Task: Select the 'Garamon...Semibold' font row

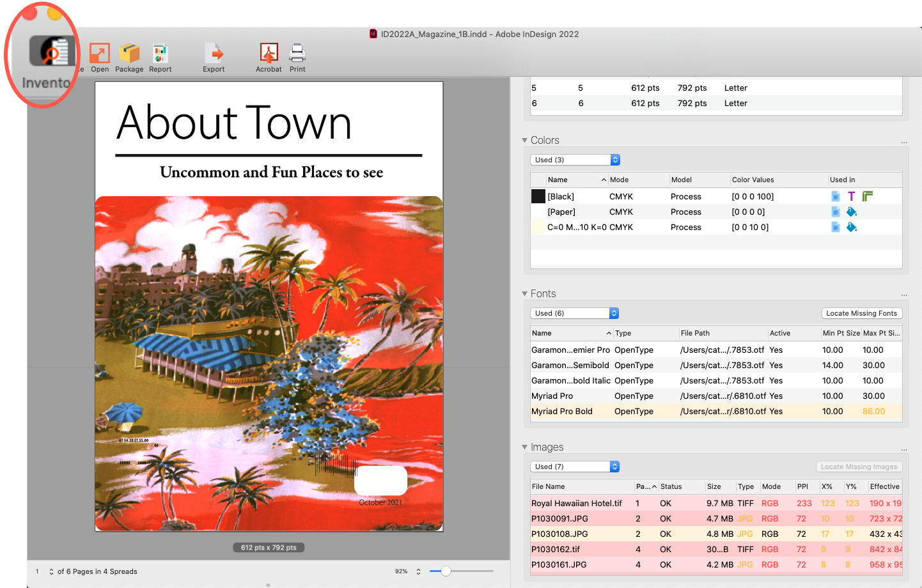Action: [x=716, y=365]
